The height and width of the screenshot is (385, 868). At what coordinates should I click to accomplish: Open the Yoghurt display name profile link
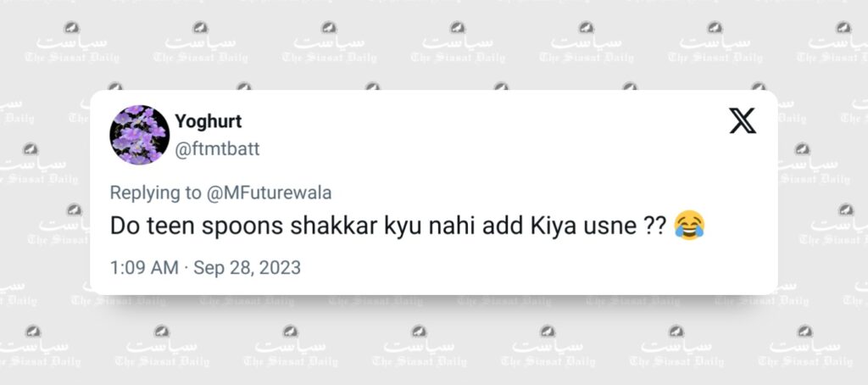click(209, 120)
